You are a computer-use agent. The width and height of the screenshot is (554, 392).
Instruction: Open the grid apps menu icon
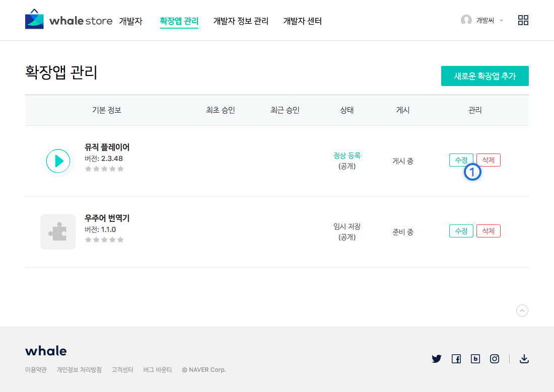523,20
